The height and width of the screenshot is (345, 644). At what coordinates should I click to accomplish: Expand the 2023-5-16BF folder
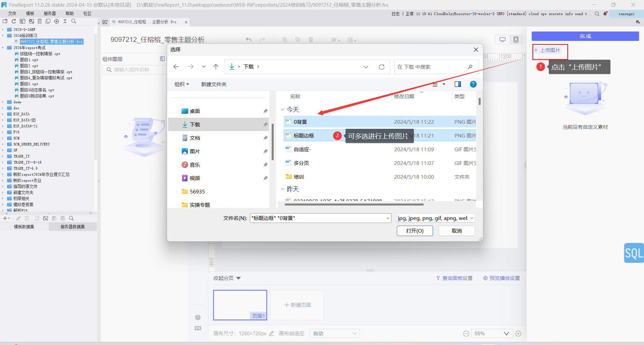pos(3,30)
